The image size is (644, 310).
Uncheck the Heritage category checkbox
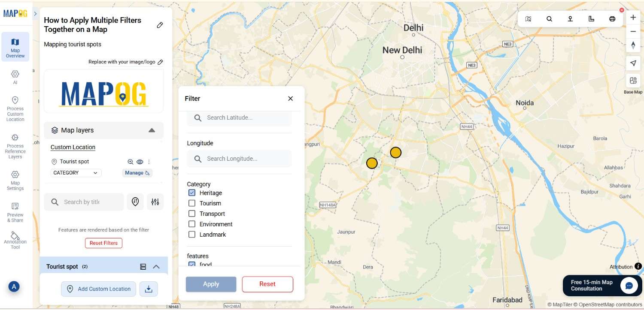192,193
